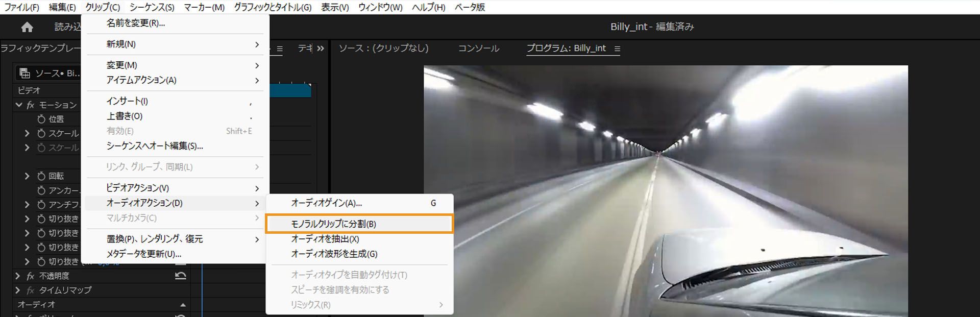Expand the 不透明度 effect
This screenshot has height=317, width=980.
pyautogui.click(x=18, y=276)
